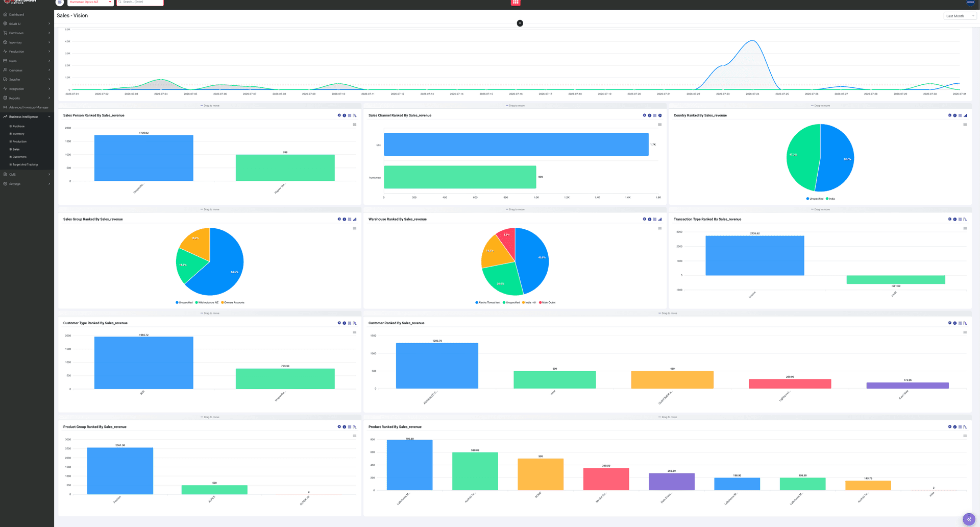This screenshot has height=527, width=980.
Task: Expand the Supplier sidebar menu
Action: pos(27,80)
